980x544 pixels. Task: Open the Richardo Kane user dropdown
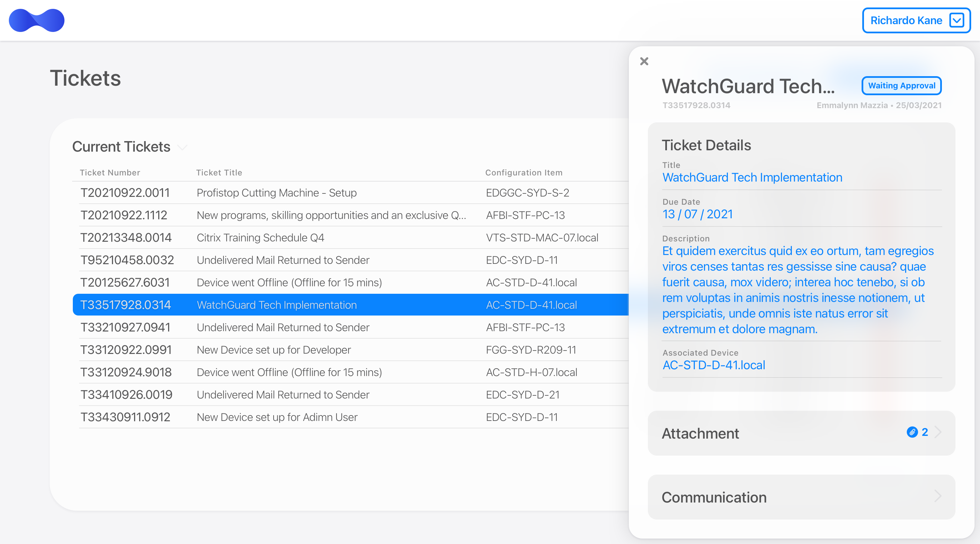pyautogui.click(x=916, y=20)
